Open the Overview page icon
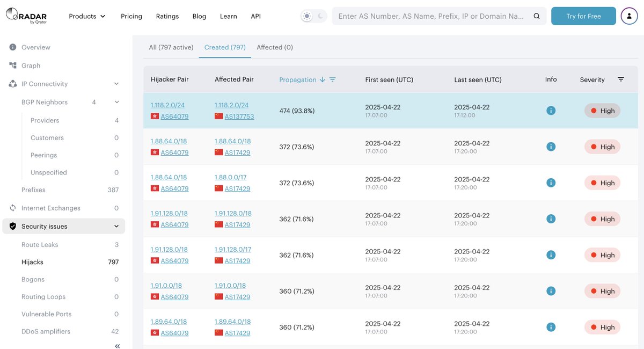The height and width of the screenshot is (349, 644). 12,47
